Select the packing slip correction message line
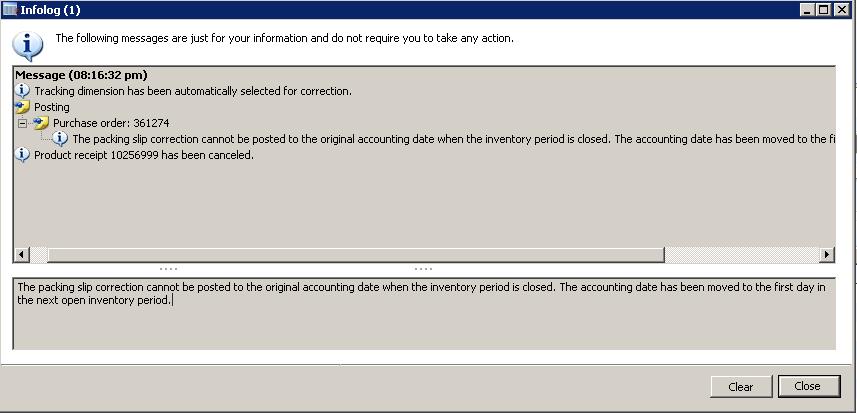Viewport: 857px width, 413px height. [454, 139]
